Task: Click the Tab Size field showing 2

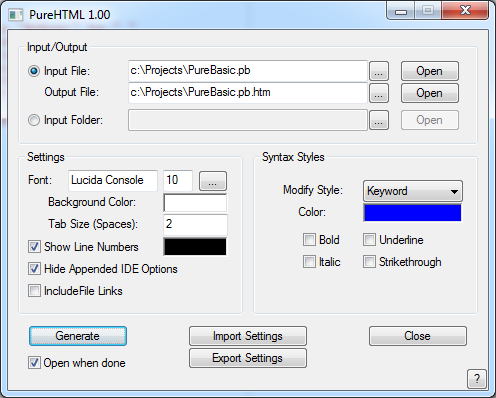Action: pyautogui.click(x=195, y=225)
